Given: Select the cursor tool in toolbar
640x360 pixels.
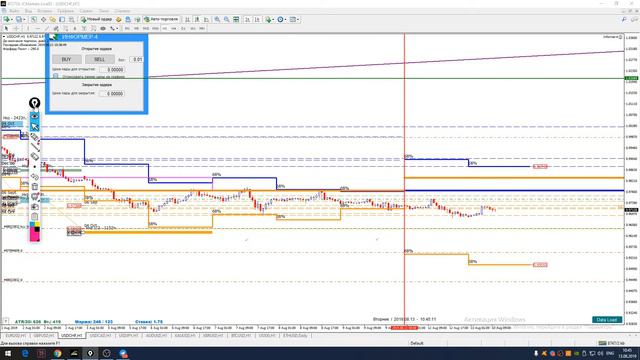Looking at the screenshot, I should point(6,29).
